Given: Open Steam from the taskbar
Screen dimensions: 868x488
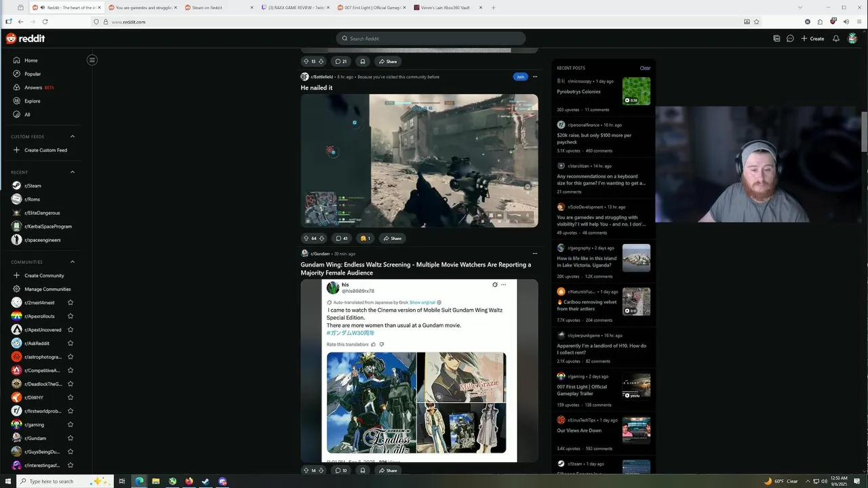Looking at the screenshot, I should tap(205, 481).
